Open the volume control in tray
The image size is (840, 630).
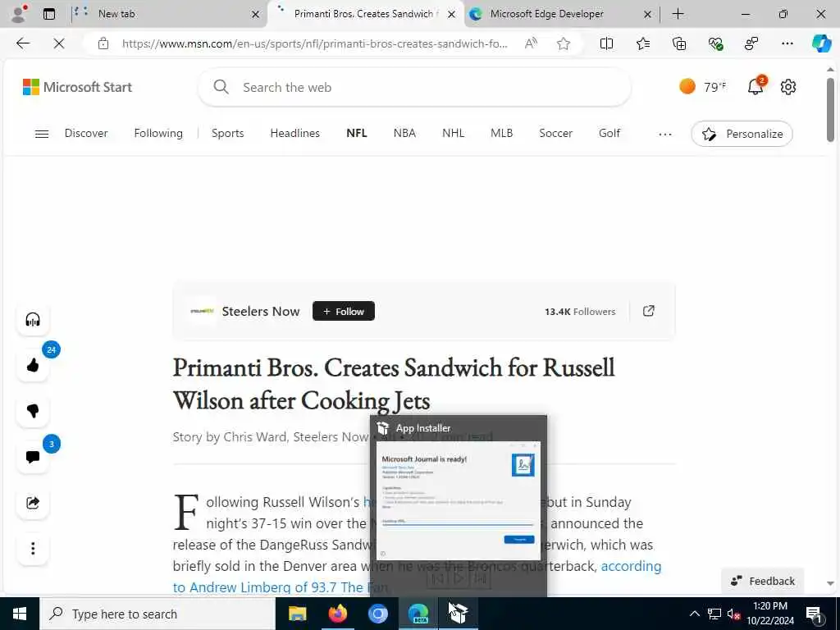733,614
